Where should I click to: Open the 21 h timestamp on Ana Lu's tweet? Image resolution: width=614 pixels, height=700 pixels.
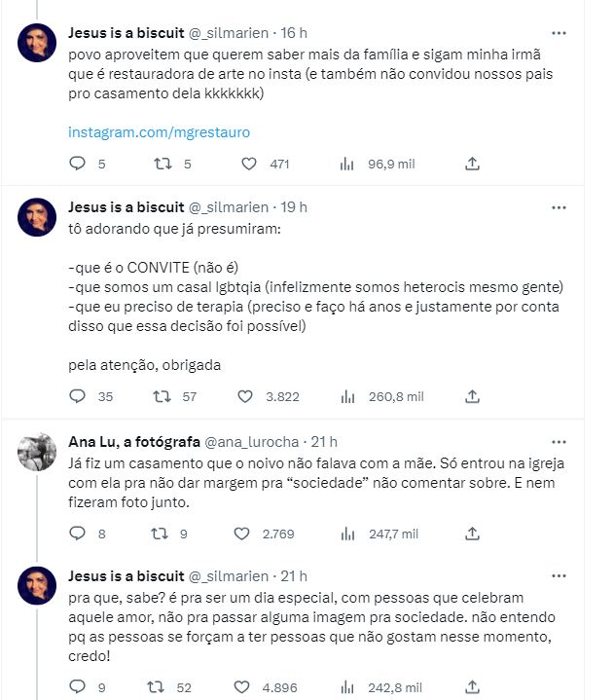point(322,441)
